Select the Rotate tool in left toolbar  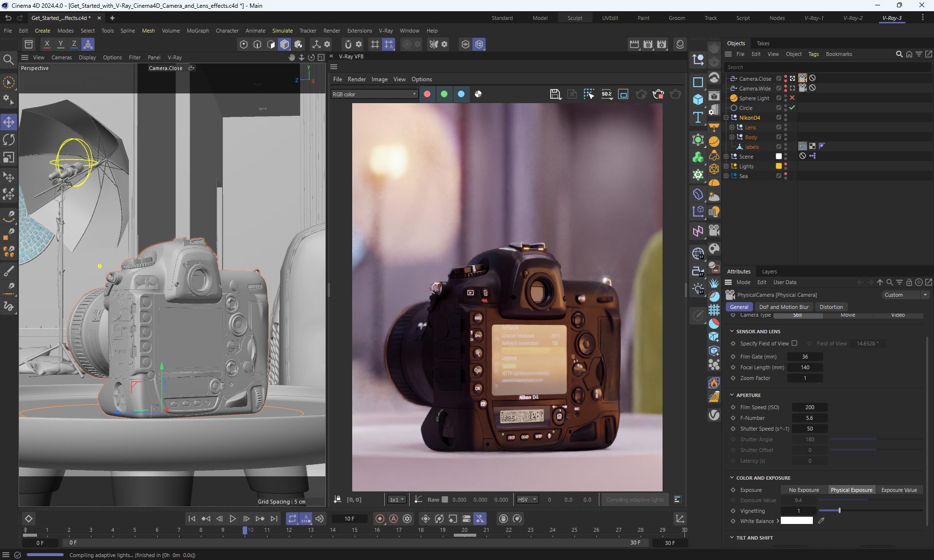(9, 140)
